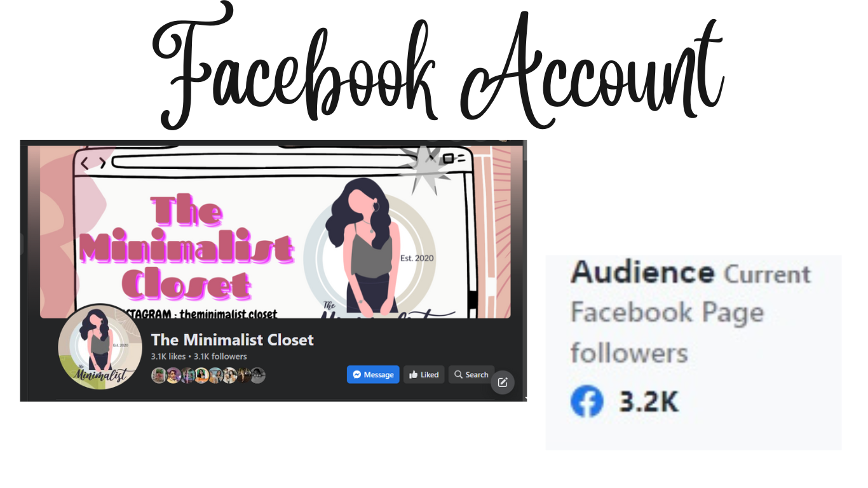Click the 3.2K follower count

coord(649,403)
